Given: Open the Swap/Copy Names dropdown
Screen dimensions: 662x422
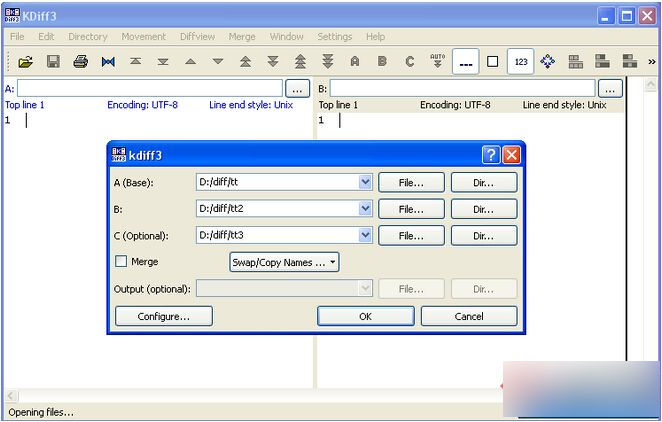Looking at the screenshot, I should pos(284,262).
